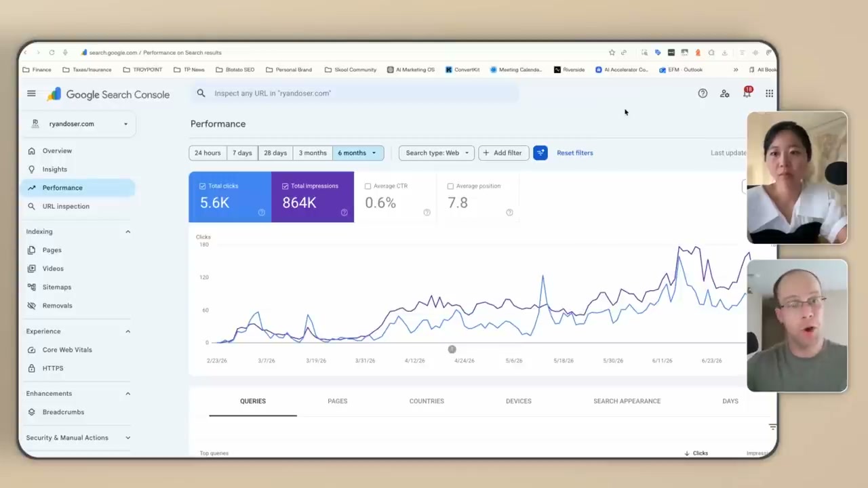Click the search magnifier icon
This screenshot has height=488, width=868.
coord(201,93)
